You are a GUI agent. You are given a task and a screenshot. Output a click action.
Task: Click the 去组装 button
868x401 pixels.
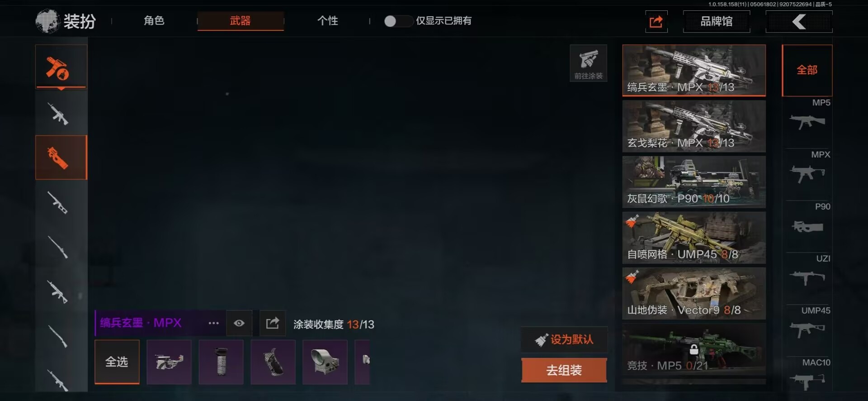tap(564, 370)
